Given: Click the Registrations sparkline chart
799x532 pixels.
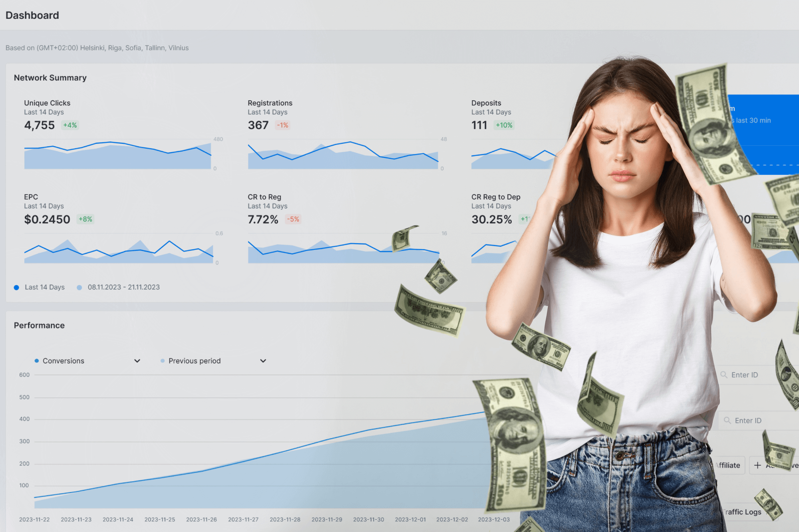Looking at the screenshot, I should [343, 154].
